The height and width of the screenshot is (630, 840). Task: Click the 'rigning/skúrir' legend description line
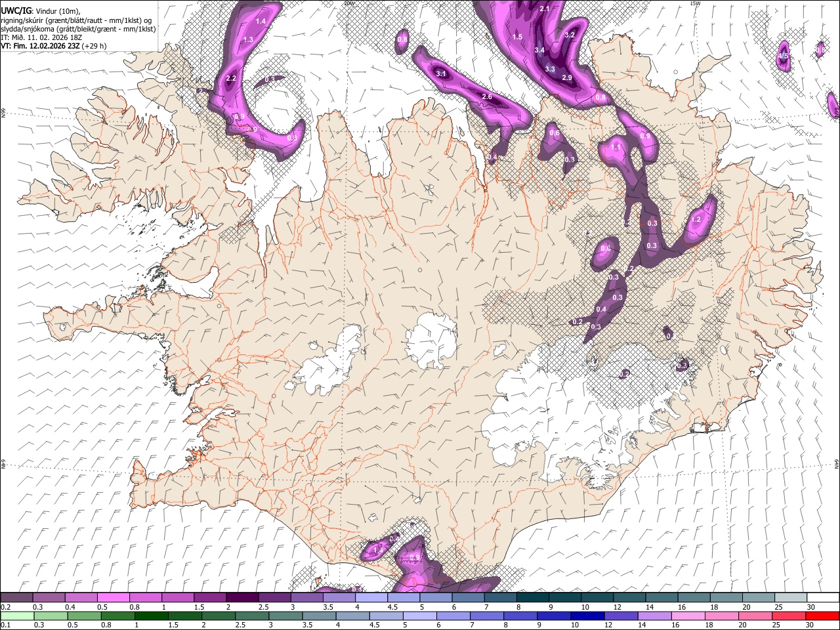[x=76, y=20]
